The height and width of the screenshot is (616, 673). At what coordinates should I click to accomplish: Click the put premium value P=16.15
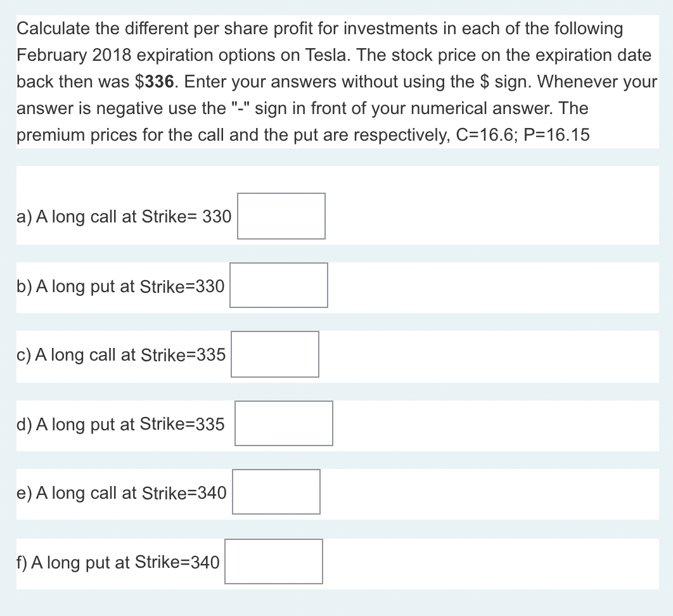click(x=557, y=135)
